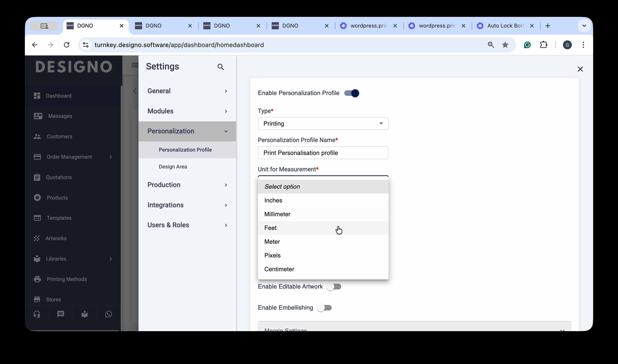The width and height of the screenshot is (618, 364).
Task: Click the headset support icon
Action: (x=37, y=314)
